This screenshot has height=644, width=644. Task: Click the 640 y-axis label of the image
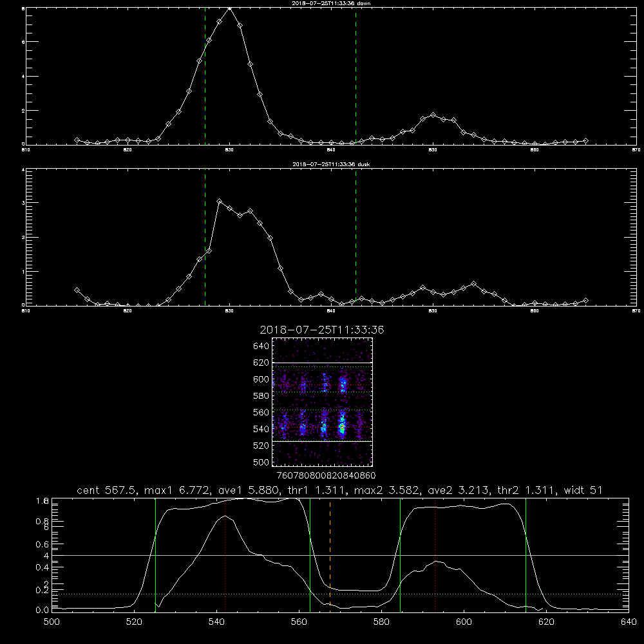(x=261, y=346)
